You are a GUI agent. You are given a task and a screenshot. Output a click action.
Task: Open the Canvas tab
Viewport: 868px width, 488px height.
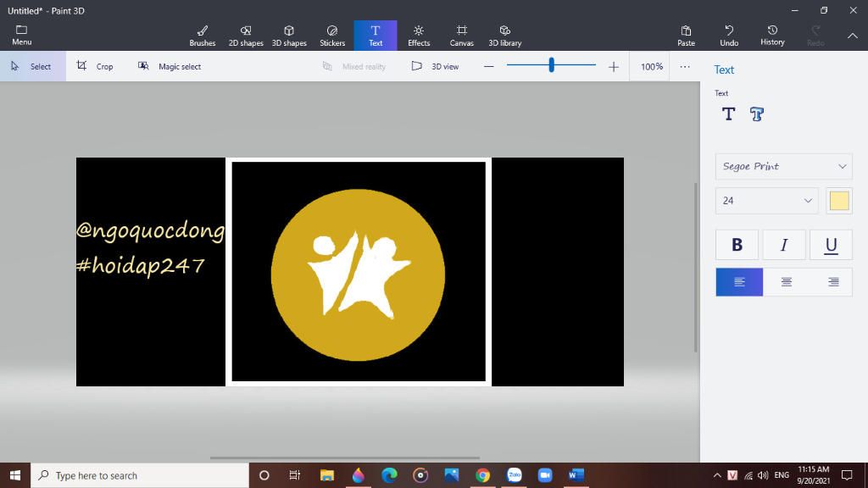pos(462,36)
